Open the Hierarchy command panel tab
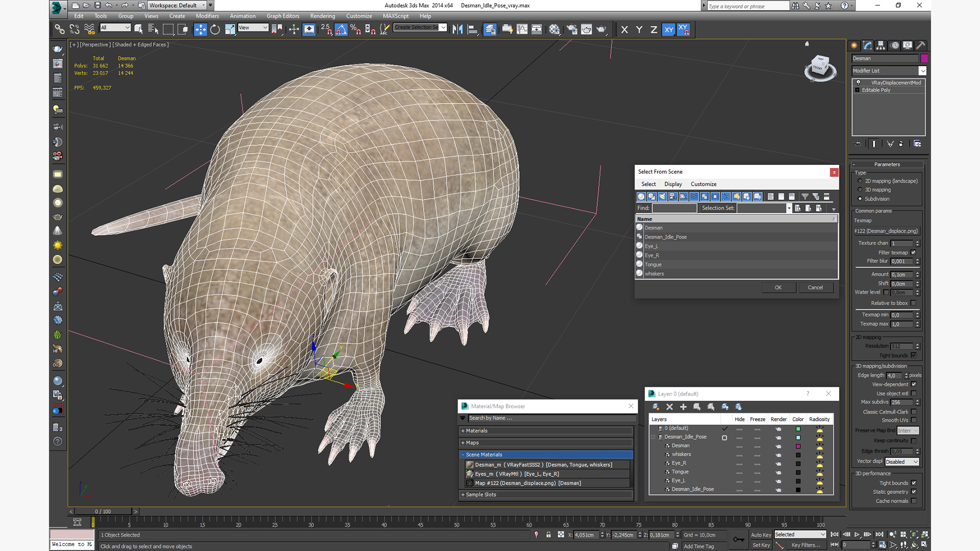980x551 pixels. pos(881,45)
